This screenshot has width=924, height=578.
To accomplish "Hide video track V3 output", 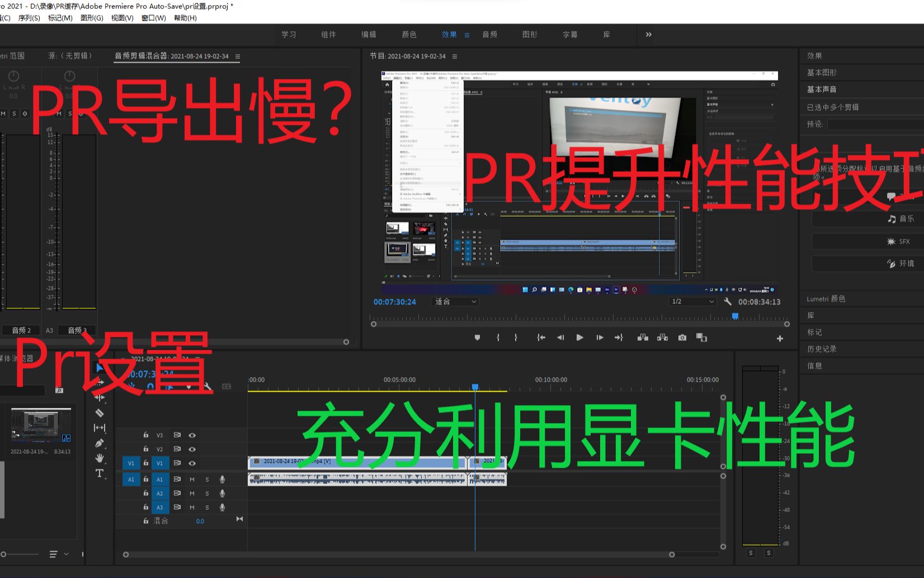I will [192, 435].
